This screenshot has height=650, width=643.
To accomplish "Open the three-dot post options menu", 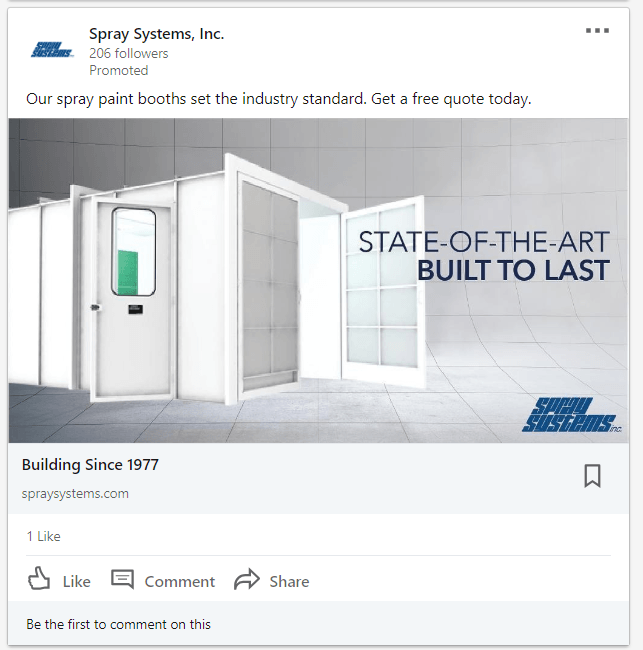I will pos(597,30).
